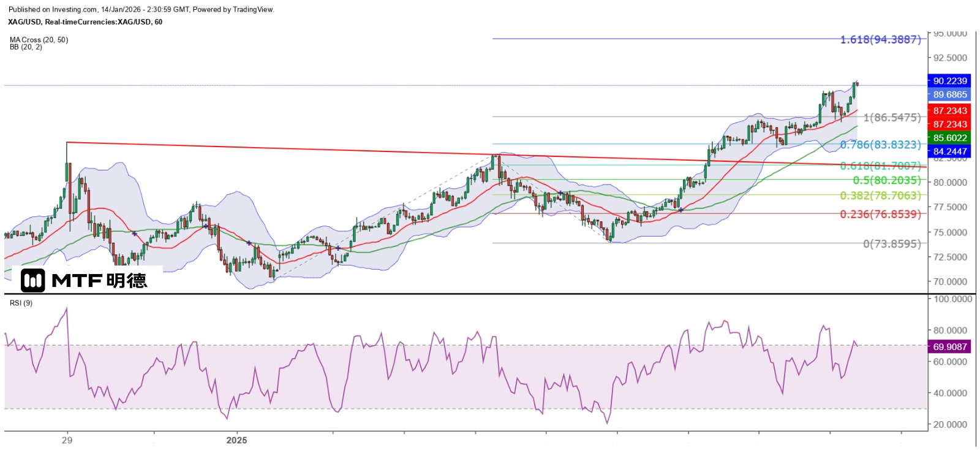Click the purple 69.9087 RSI value tag
Image resolution: width=980 pixels, height=450 pixels.
click(x=949, y=347)
